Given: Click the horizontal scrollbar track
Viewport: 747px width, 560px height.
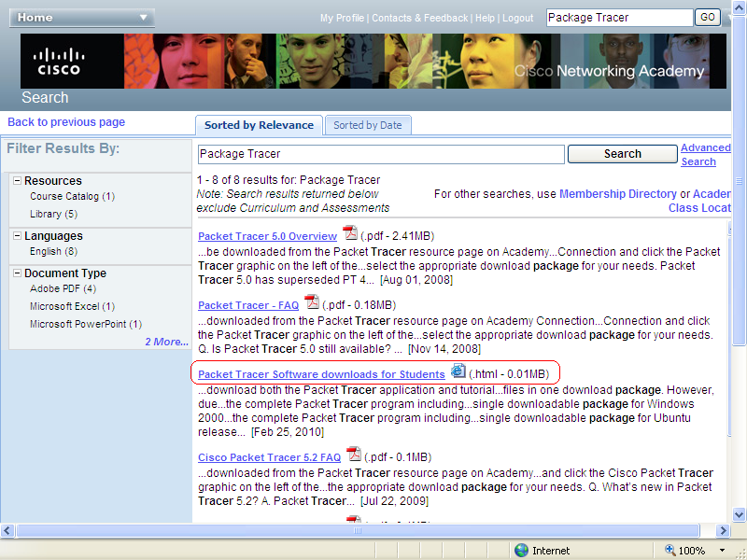Looking at the screenshot, I should pos(358,530).
